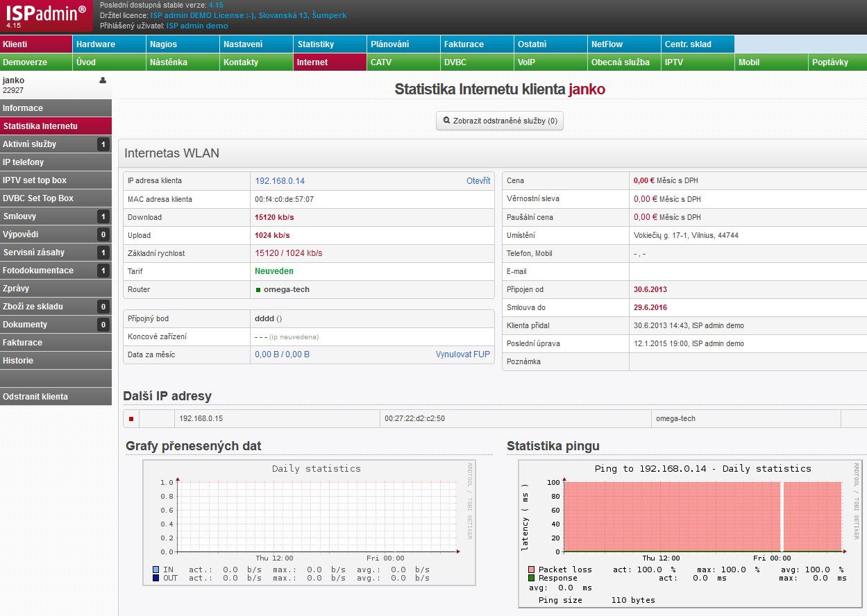867x616 pixels.
Task: Click the Výpovědi count badge
Action: click(103, 234)
